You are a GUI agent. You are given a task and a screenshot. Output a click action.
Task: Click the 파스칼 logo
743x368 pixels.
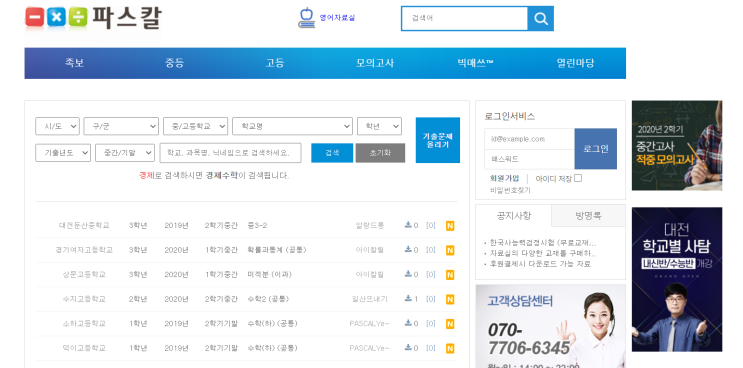[x=93, y=19]
